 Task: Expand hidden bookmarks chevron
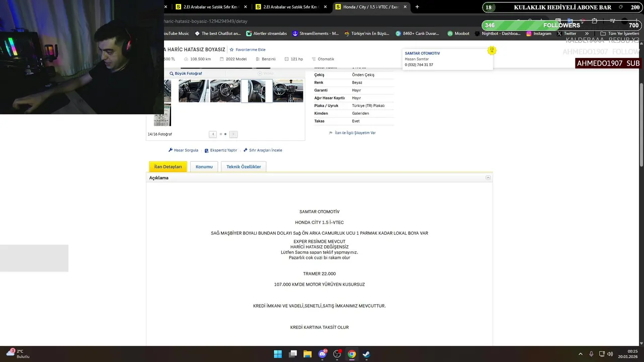(587, 34)
